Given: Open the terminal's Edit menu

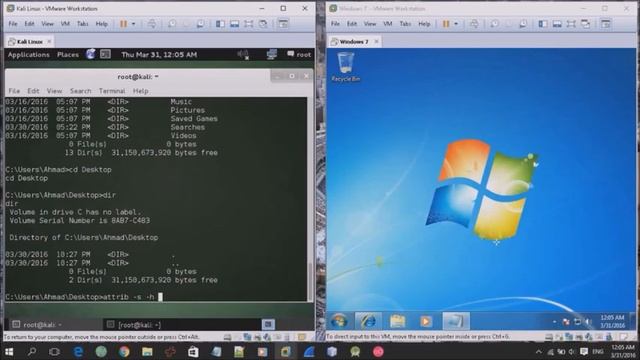Looking at the screenshot, I should (x=33, y=91).
